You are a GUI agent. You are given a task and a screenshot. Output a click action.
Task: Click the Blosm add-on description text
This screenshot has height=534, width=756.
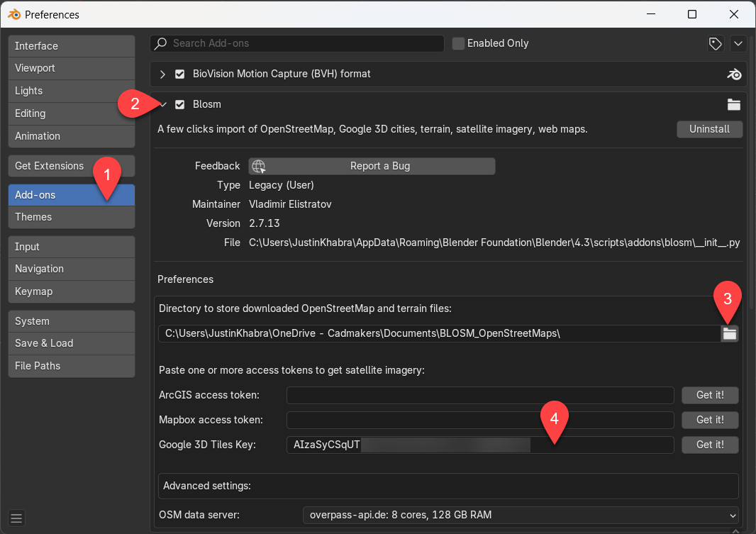pos(372,129)
